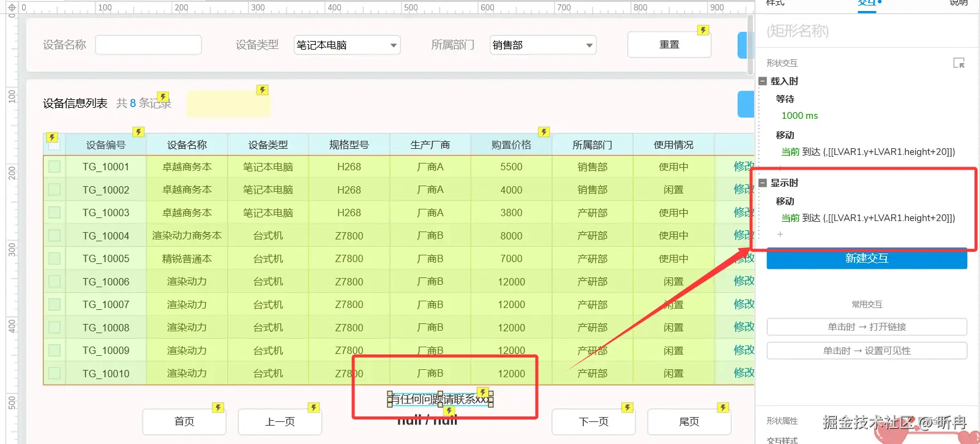Check the checkbox for row TG_10007
This screenshot has height=444, width=980.
click(x=54, y=304)
